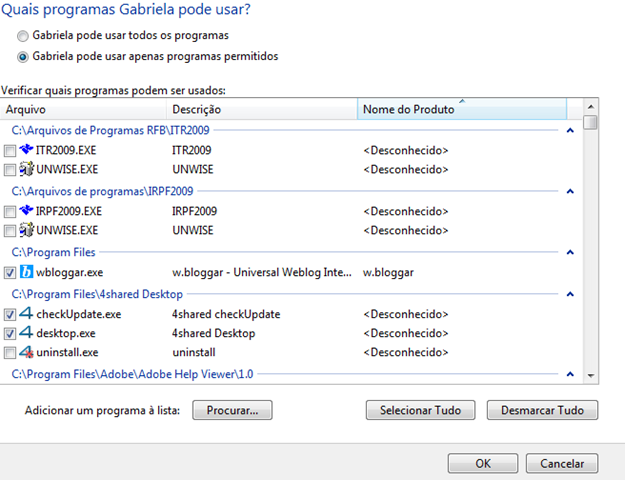Click the IRPF2009.EXE program icon
625x480 pixels.
(x=26, y=211)
